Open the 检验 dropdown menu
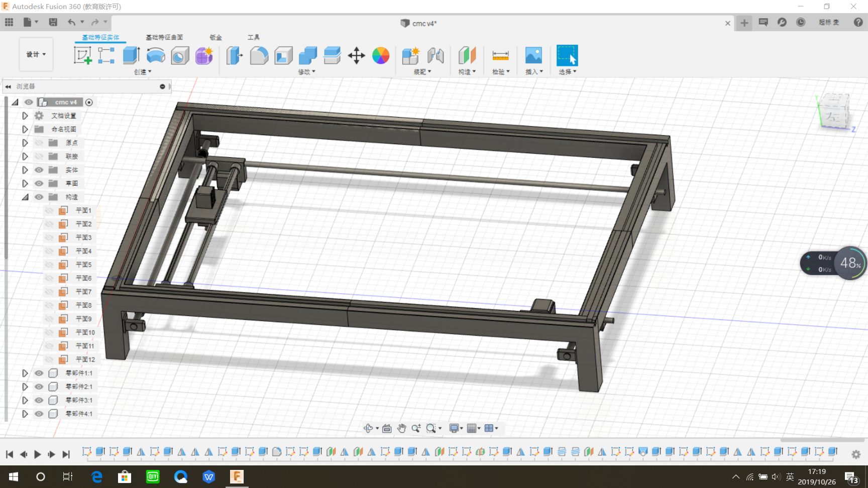The image size is (868, 488). click(501, 72)
